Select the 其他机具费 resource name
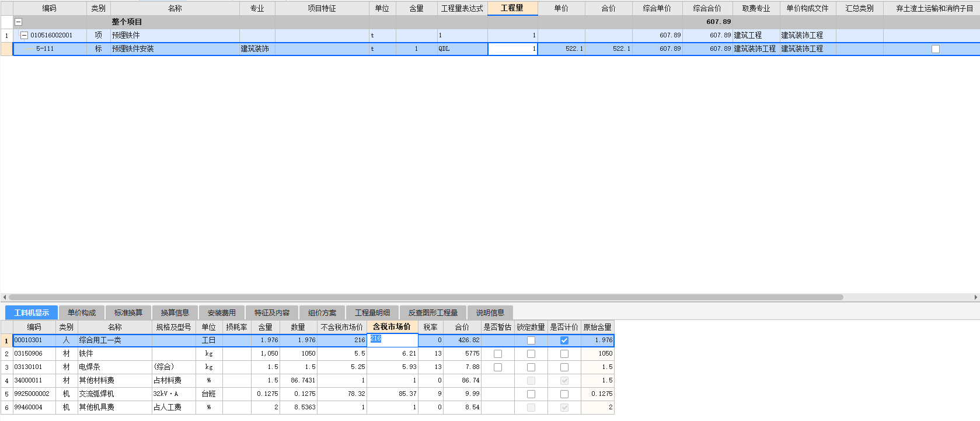The height and width of the screenshot is (421, 980). tap(97, 407)
